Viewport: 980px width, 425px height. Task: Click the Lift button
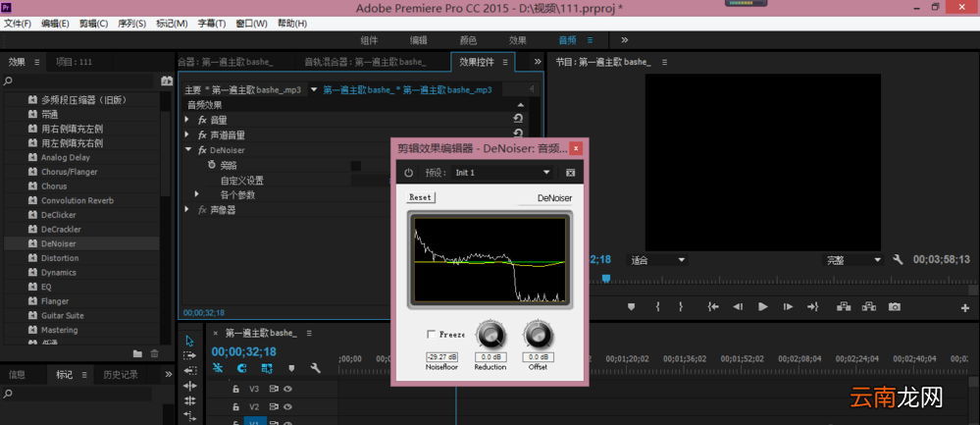(844, 307)
